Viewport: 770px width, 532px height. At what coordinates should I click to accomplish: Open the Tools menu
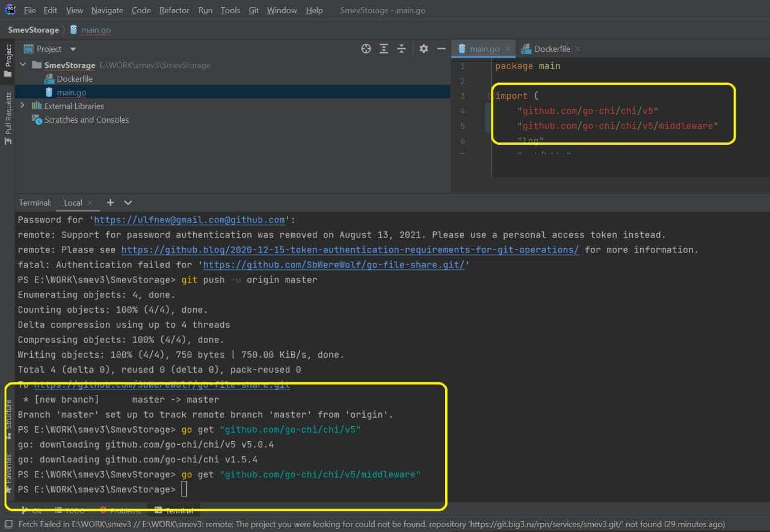pyautogui.click(x=230, y=10)
